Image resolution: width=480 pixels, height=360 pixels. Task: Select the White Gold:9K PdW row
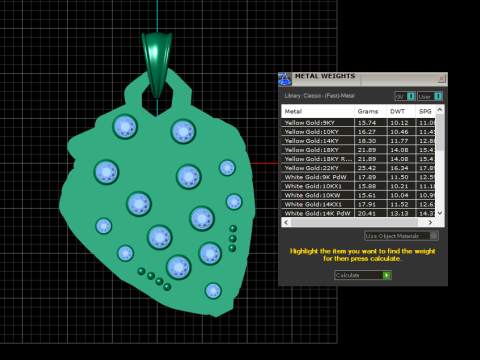pos(358,177)
